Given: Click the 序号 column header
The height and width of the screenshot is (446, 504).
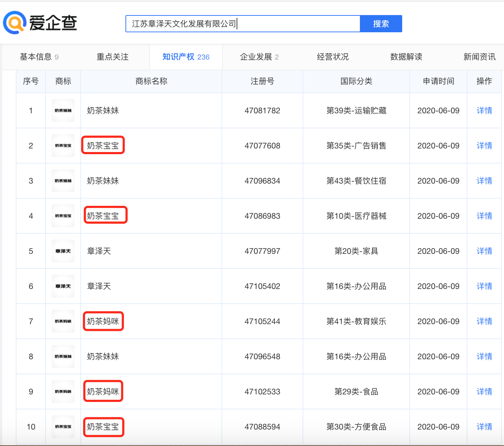Looking at the screenshot, I should pos(31,81).
